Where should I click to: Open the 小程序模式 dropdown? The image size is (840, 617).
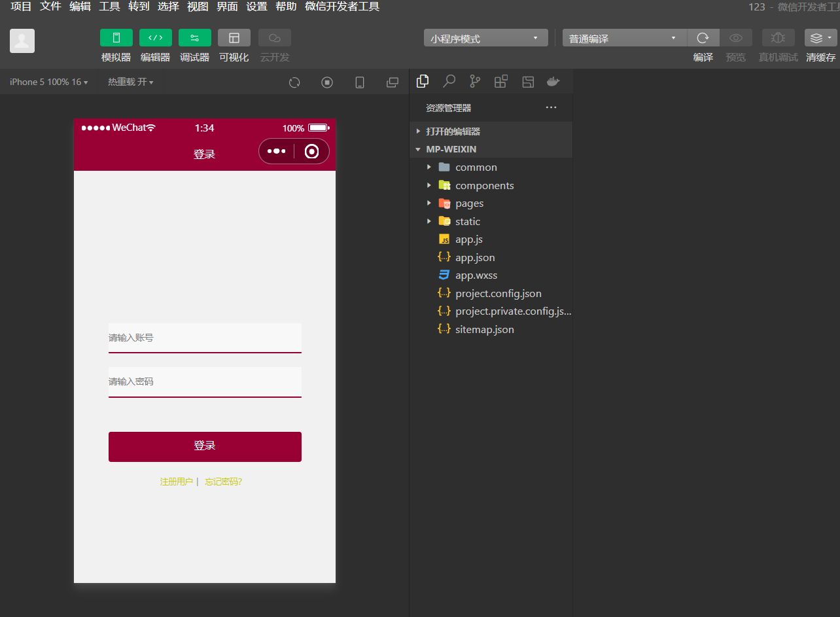[485, 39]
